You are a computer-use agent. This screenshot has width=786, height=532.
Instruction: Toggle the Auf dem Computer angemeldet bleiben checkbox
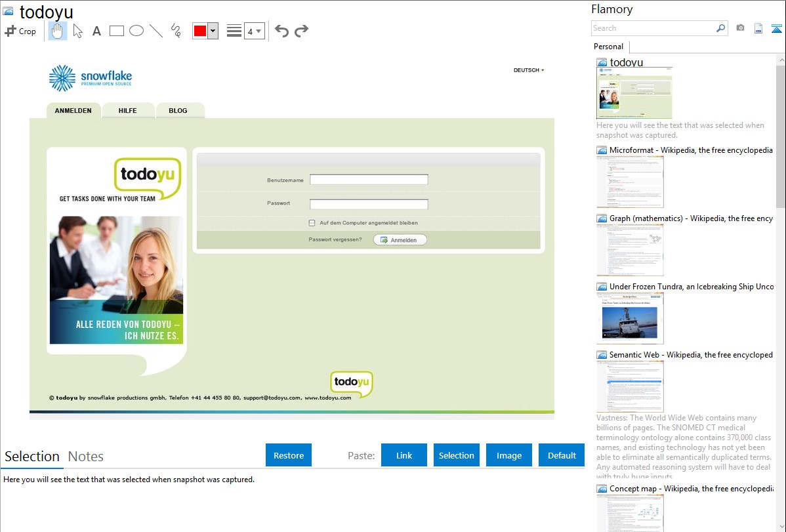click(312, 222)
